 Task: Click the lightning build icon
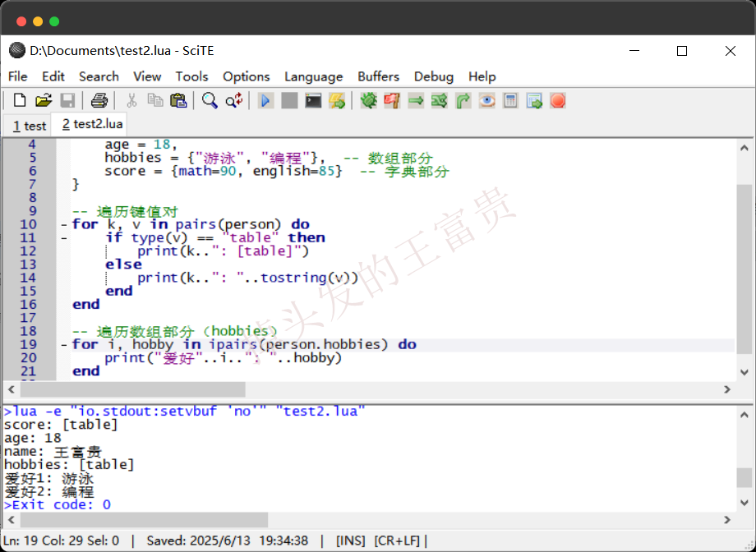click(x=337, y=101)
